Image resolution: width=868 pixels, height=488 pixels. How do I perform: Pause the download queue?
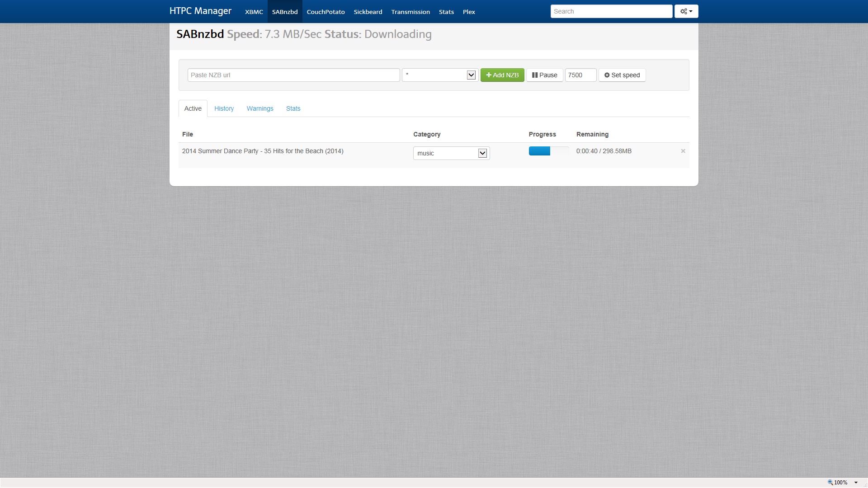click(x=544, y=75)
